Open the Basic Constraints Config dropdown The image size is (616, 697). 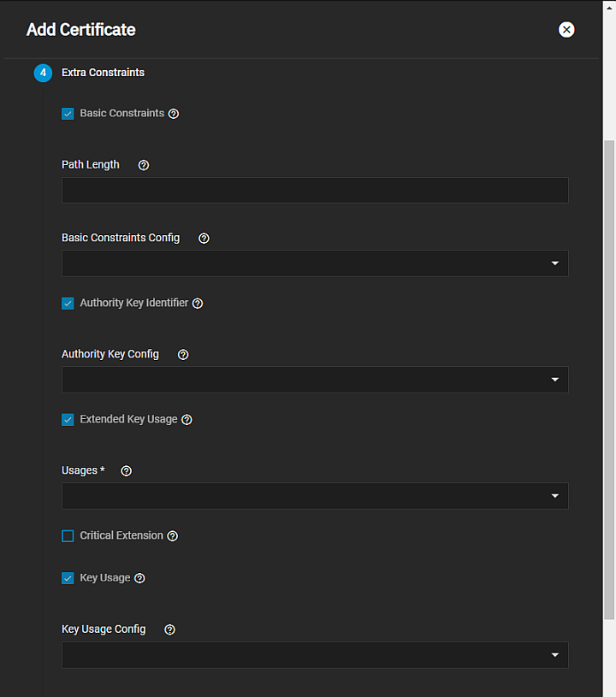tap(315, 263)
